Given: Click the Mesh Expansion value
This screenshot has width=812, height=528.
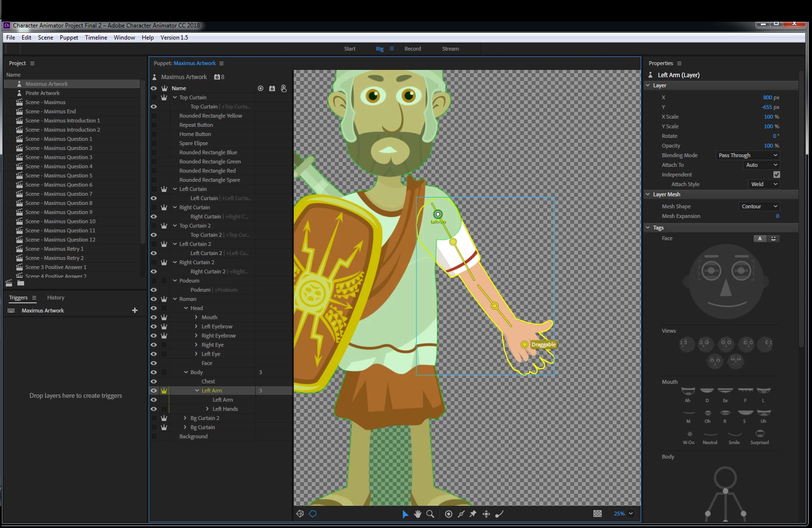Looking at the screenshot, I should (x=777, y=216).
